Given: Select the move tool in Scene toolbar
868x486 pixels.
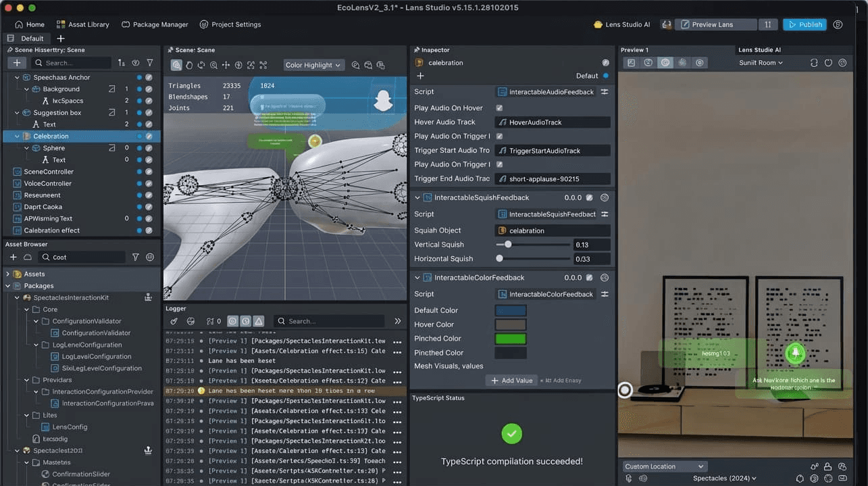Looking at the screenshot, I should coord(226,65).
